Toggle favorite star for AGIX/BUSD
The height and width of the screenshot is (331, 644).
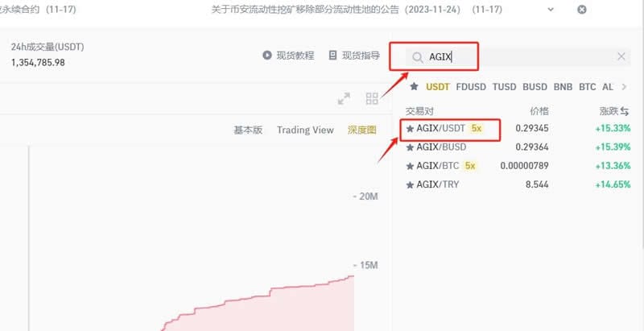410,147
